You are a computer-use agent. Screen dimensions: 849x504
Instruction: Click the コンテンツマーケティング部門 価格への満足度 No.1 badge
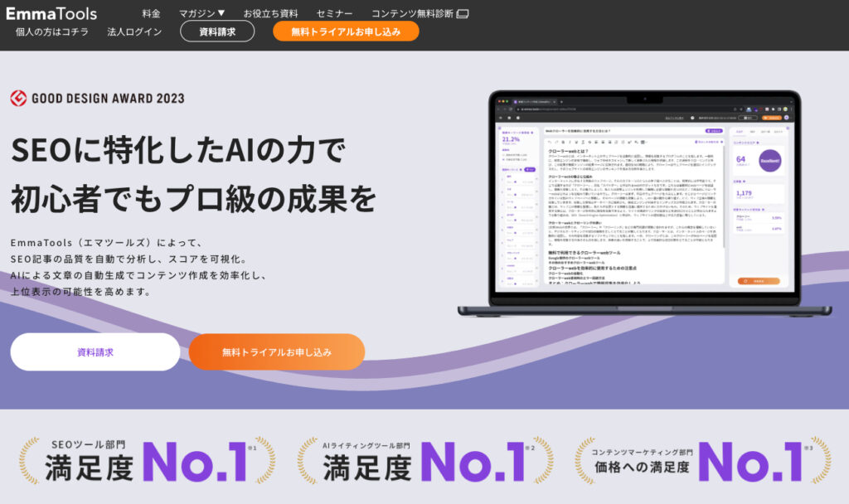tap(703, 461)
